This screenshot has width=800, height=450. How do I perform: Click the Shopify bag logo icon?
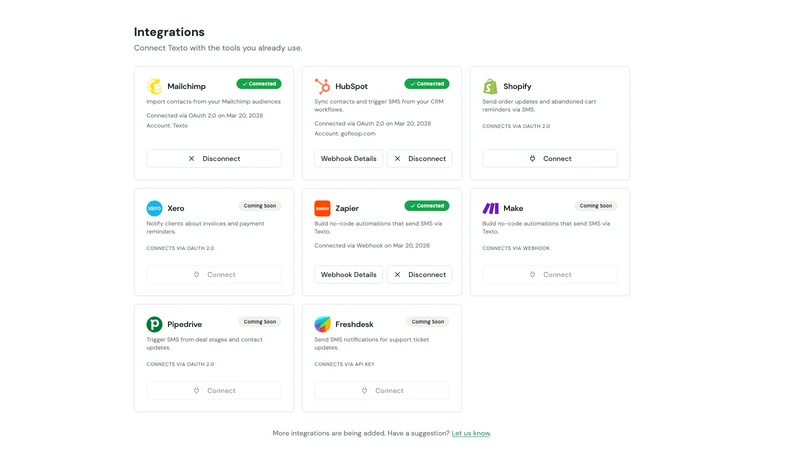pos(490,86)
